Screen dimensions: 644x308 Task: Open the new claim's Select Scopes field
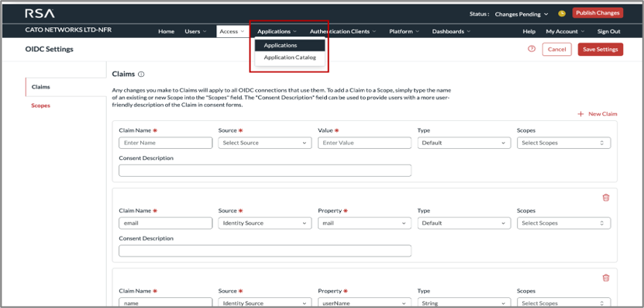point(563,143)
